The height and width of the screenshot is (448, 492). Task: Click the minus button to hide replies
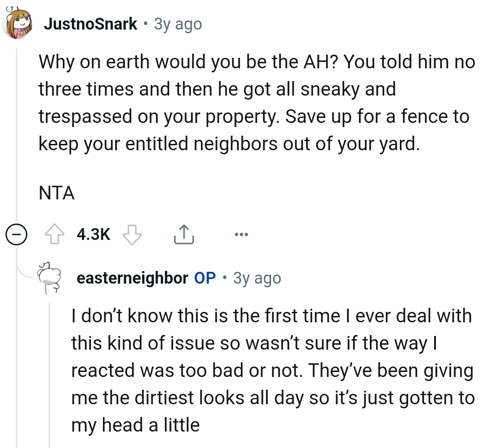click(x=16, y=235)
